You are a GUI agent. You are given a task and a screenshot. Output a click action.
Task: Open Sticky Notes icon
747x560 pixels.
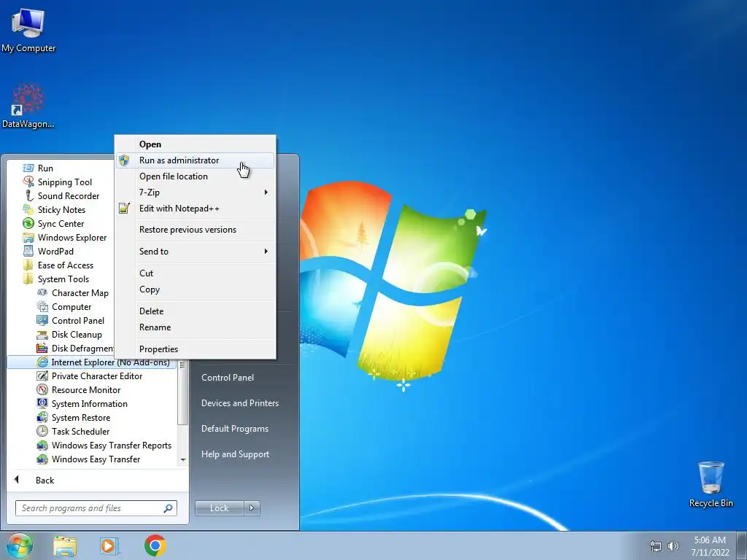coord(28,209)
